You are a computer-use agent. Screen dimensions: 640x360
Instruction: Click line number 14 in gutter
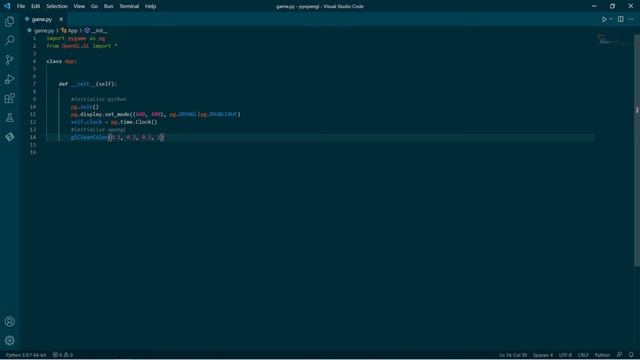click(x=33, y=137)
